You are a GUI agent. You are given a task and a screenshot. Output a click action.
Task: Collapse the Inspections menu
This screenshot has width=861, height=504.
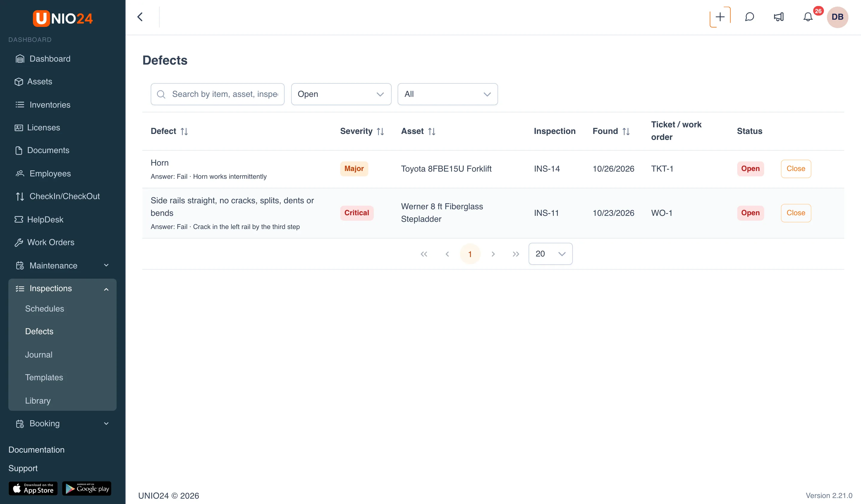pos(62,288)
